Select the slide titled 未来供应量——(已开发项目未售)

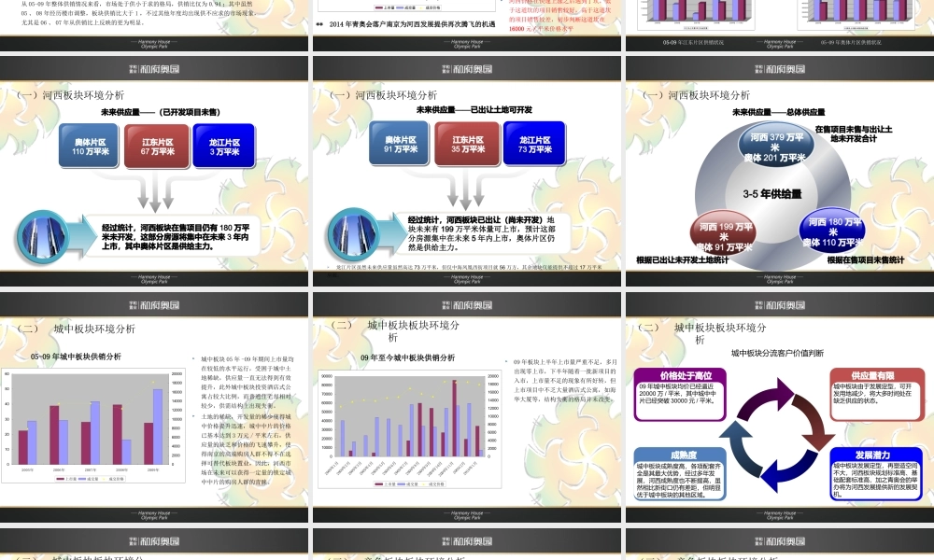154,172
